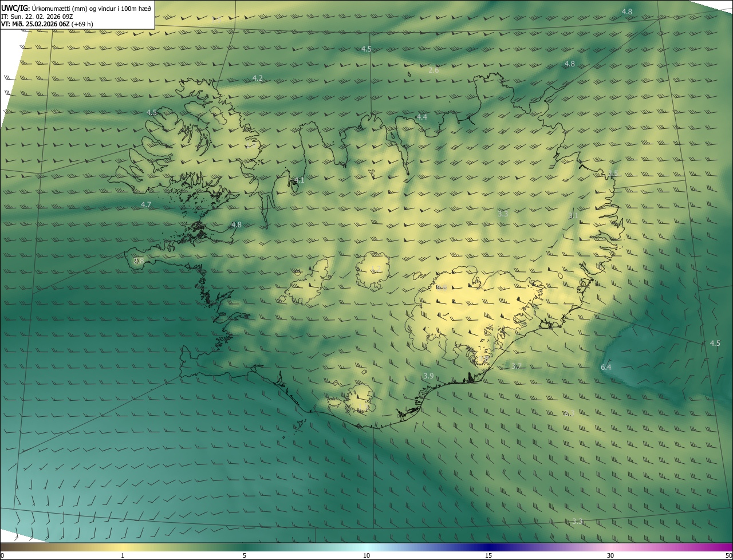
Task: Click the color scale tick labeled 1
Action: [x=123, y=555]
